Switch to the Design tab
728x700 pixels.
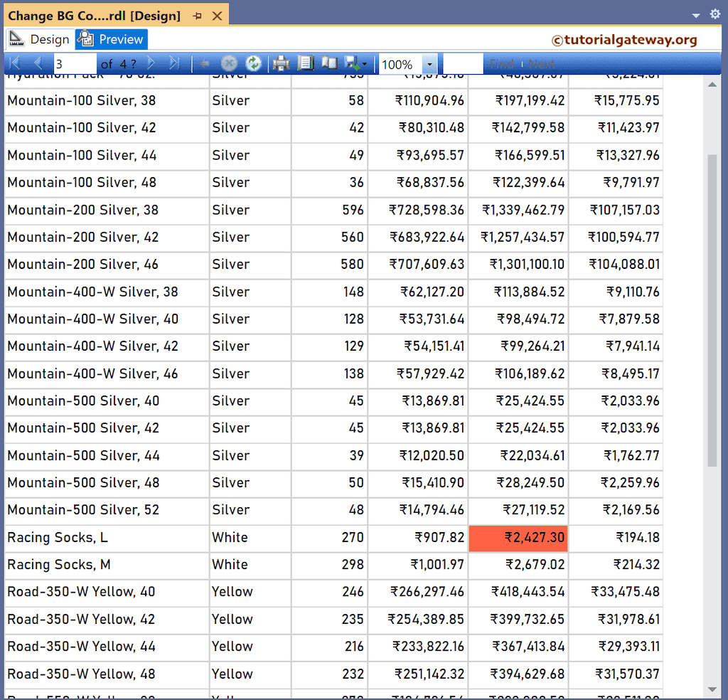click(x=40, y=39)
